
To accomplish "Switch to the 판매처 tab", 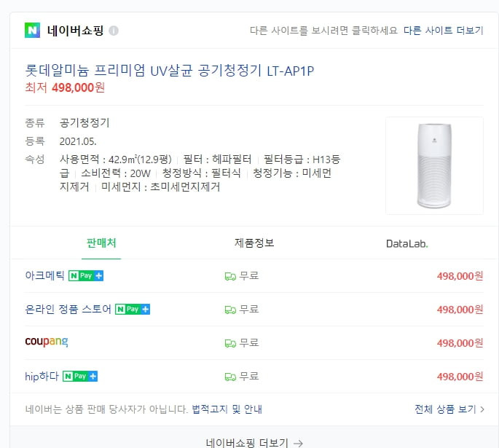I will pos(101,243).
